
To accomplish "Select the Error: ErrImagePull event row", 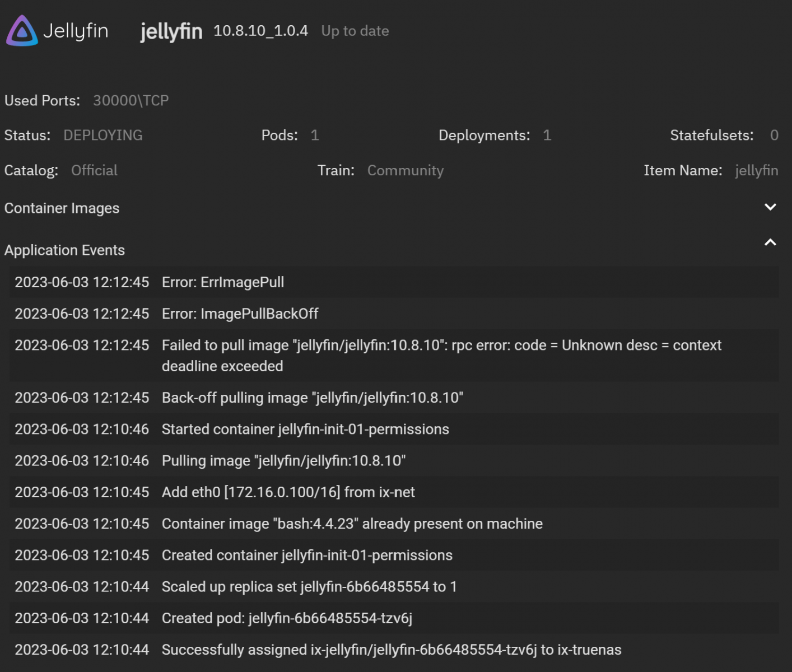I will [394, 282].
